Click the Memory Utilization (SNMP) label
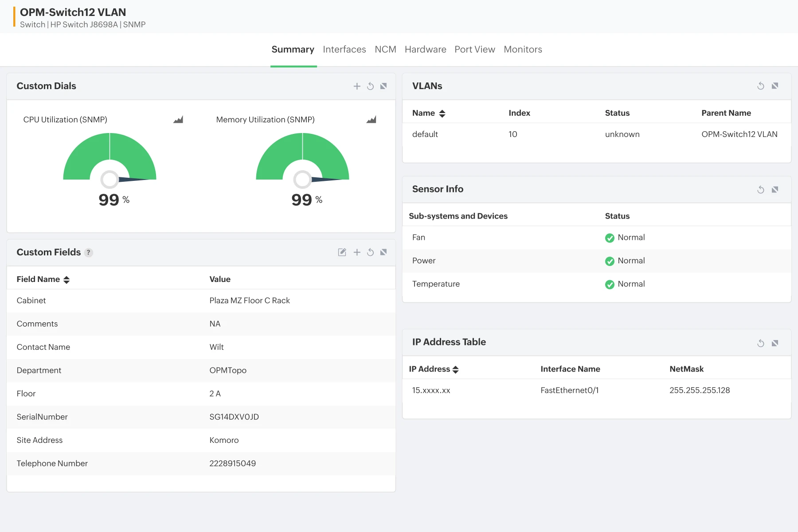 (x=266, y=120)
